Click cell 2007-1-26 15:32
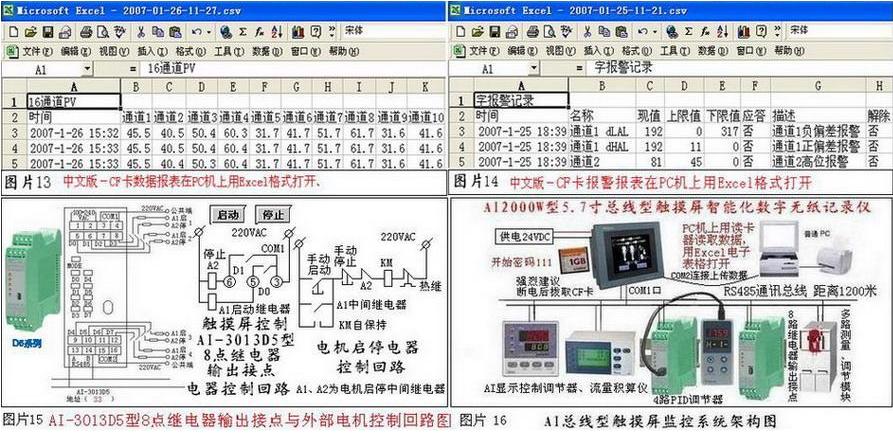The height and width of the screenshot is (436, 893). (74, 134)
